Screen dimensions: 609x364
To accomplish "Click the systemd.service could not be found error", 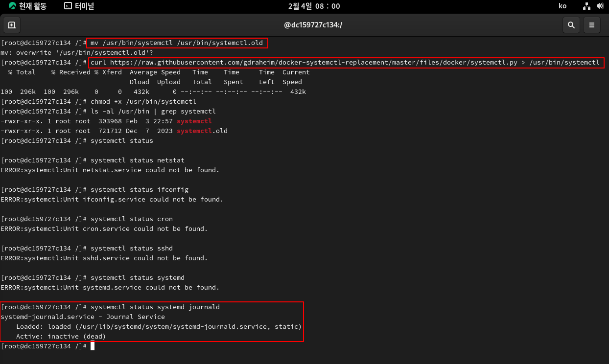I will pyautogui.click(x=110, y=288).
